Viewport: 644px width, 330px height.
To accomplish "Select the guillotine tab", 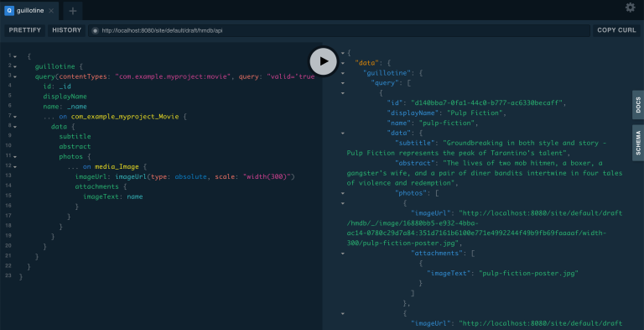I will [x=29, y=11].
